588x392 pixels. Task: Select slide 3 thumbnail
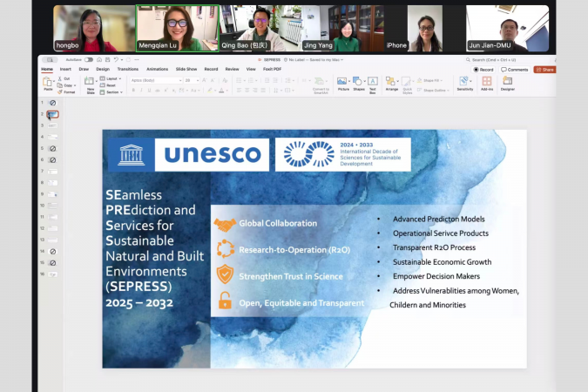(x=53, y=125)
